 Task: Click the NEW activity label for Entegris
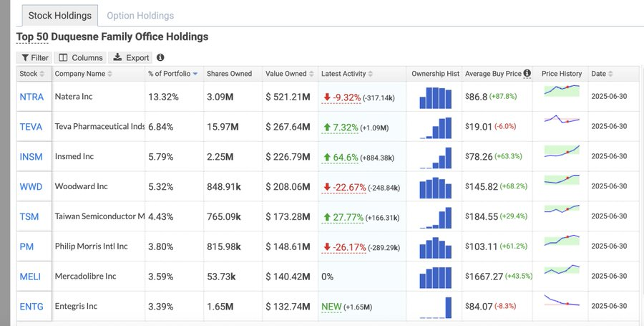pos(331,307)
